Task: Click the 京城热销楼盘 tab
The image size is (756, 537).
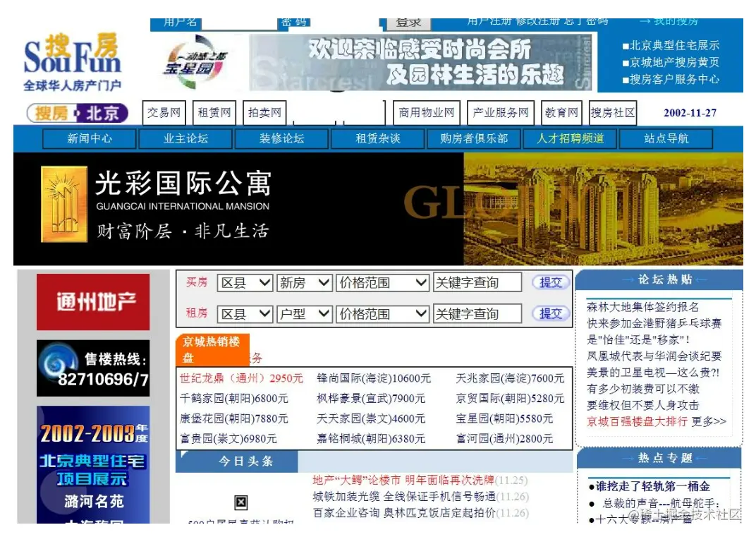Action: [x=213, y=350]
